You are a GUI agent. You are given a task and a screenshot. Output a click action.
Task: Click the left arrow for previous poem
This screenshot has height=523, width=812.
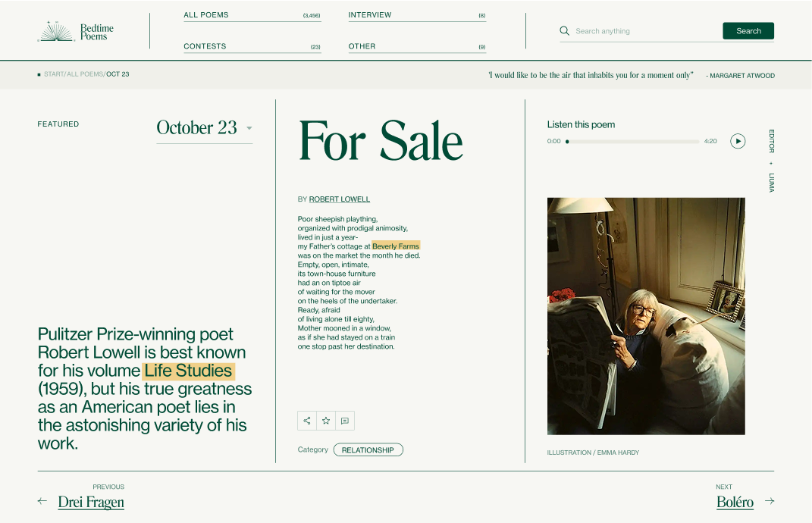42,501
